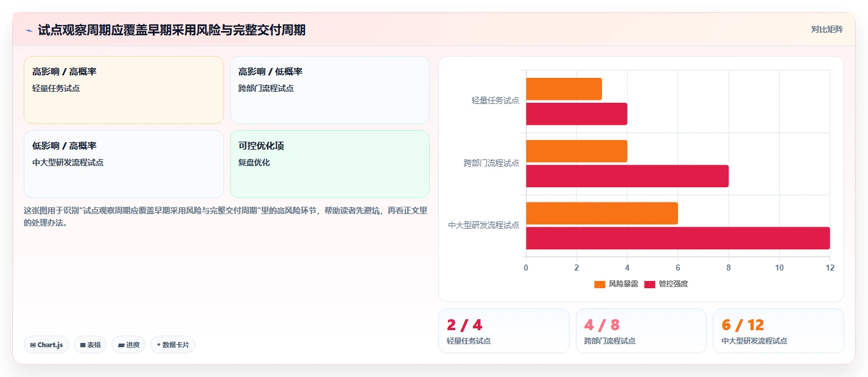Click the orange 风险暴露 bar for 中大型研发流程试点

point(602,213)
